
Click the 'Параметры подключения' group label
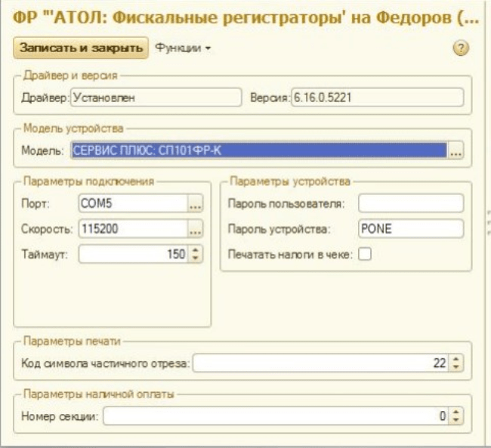[88, 181]
